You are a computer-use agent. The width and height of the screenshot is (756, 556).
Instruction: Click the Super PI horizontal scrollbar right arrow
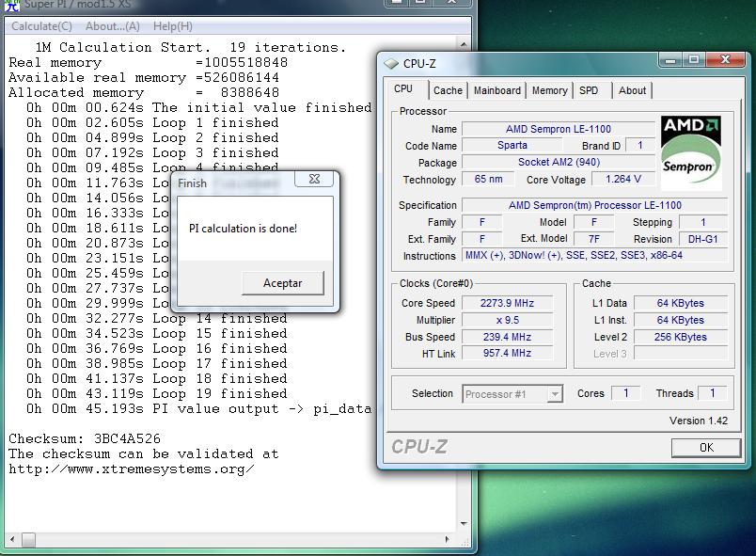pos(447,540)
